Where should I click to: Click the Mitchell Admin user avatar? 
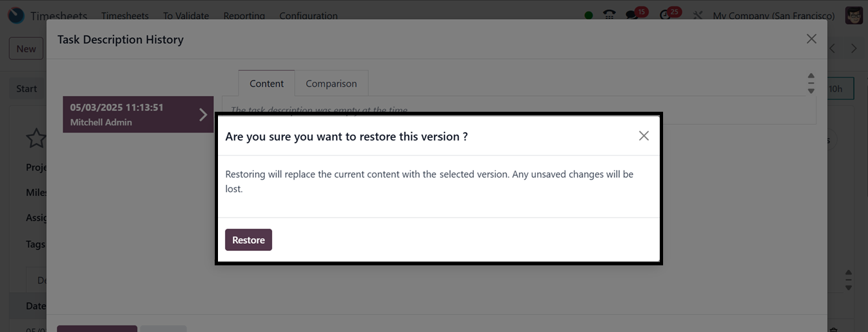pyautogui.click(x=854, y=16)
